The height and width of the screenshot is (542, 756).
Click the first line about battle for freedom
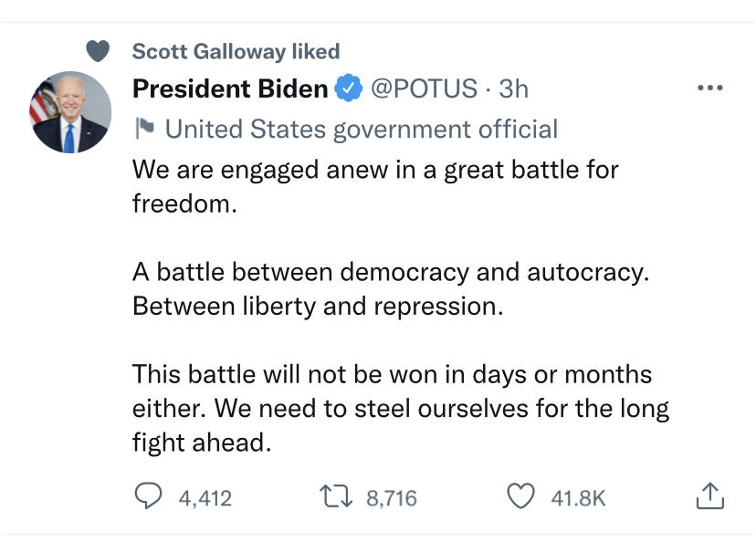(375, 186)
